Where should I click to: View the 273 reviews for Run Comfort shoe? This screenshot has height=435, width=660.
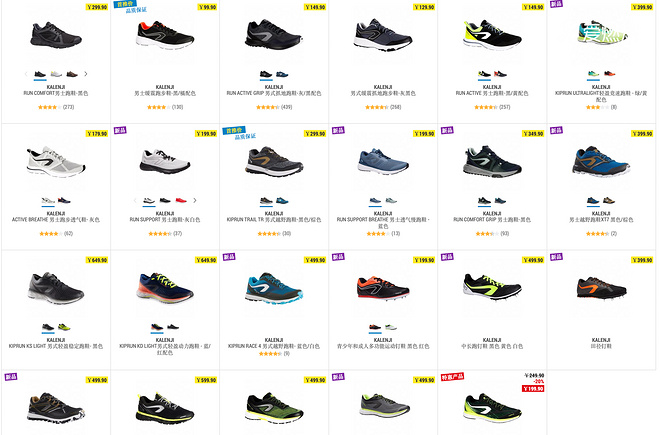[x=68, y=107]
